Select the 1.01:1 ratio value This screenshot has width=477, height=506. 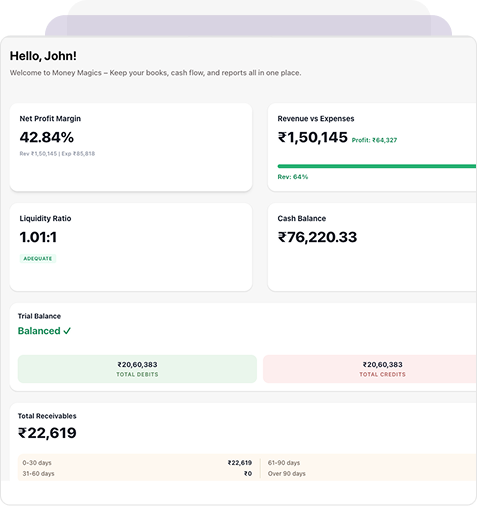pos(38,237)
